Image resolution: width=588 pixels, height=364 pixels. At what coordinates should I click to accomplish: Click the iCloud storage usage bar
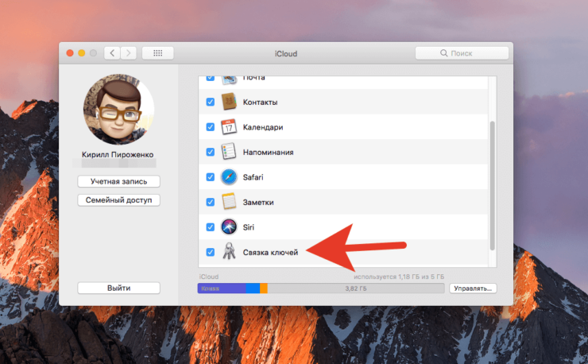(x=321, y=288)
